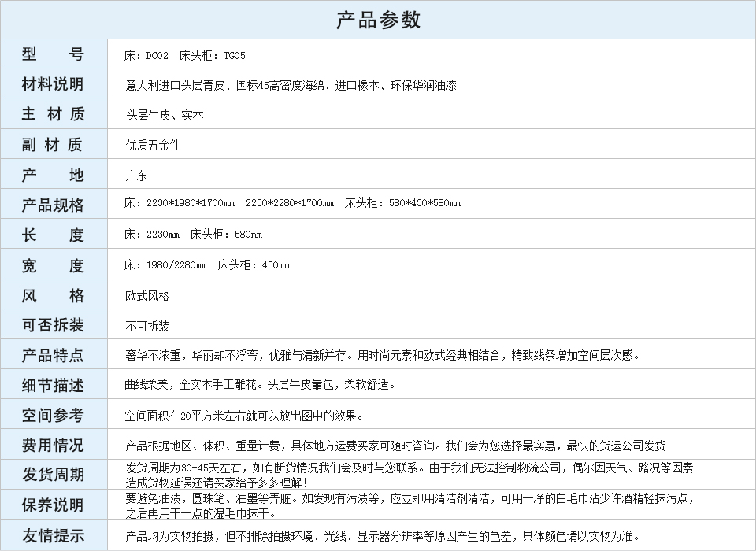Click the value 优质五金件
The image size is (756, 551).
[x=154, y=145]
